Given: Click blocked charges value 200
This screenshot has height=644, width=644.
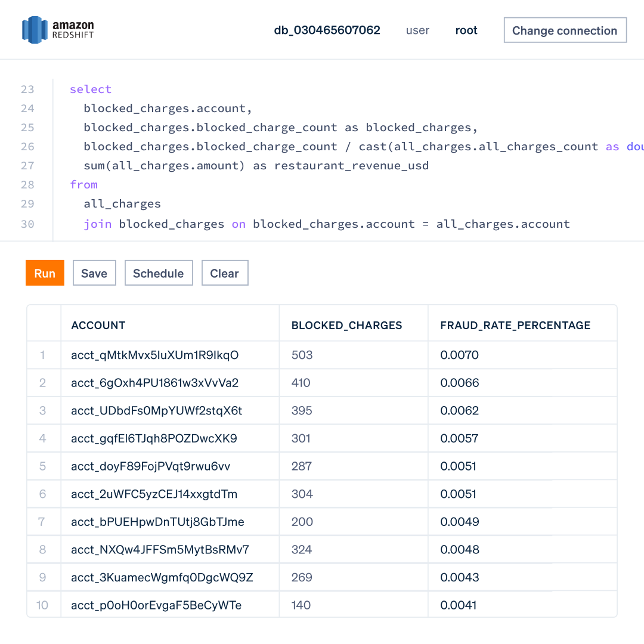Looking at the screenshot, I should 302,522.
